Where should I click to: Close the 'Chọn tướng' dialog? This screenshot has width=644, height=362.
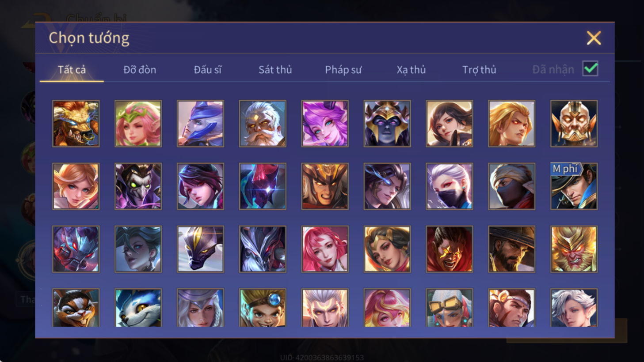click(594, 38)
